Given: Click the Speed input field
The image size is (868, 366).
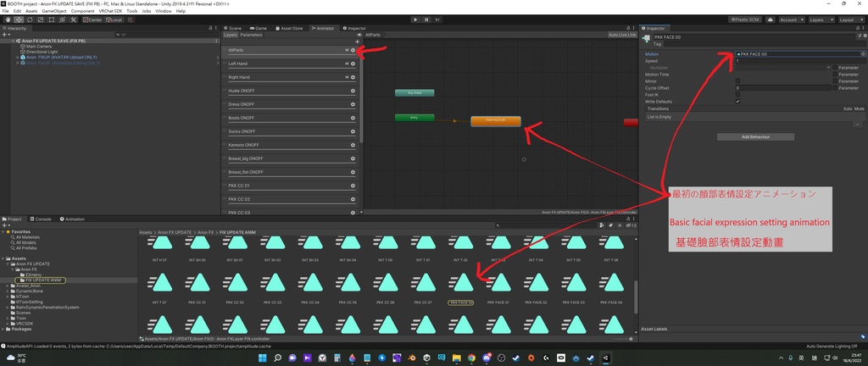Looking at the screenshot, I should point(800,61).
